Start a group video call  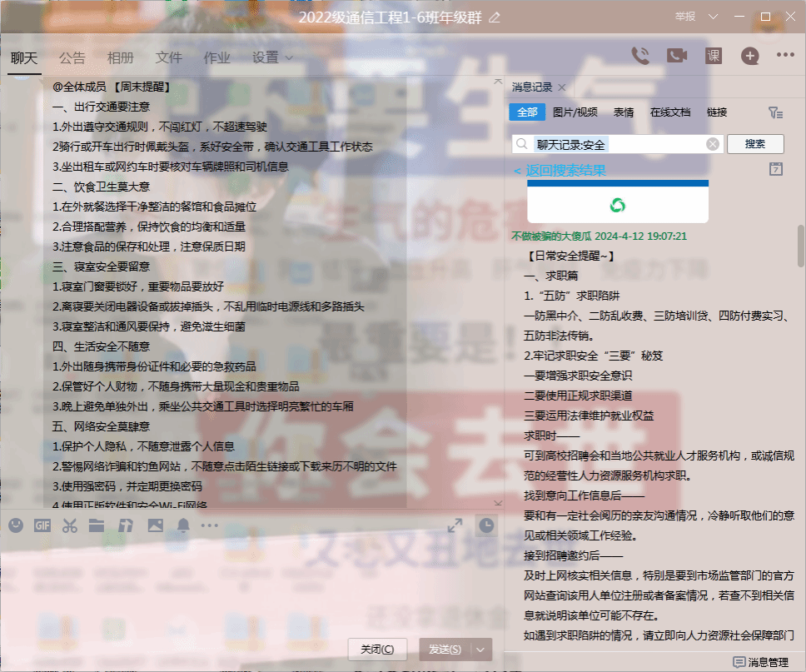click(676, 56)
